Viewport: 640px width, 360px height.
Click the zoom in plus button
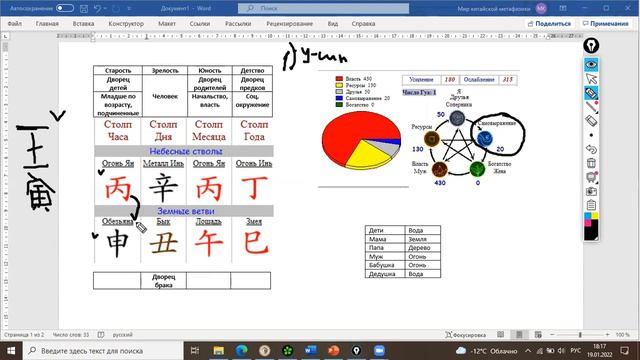point(607,335)
